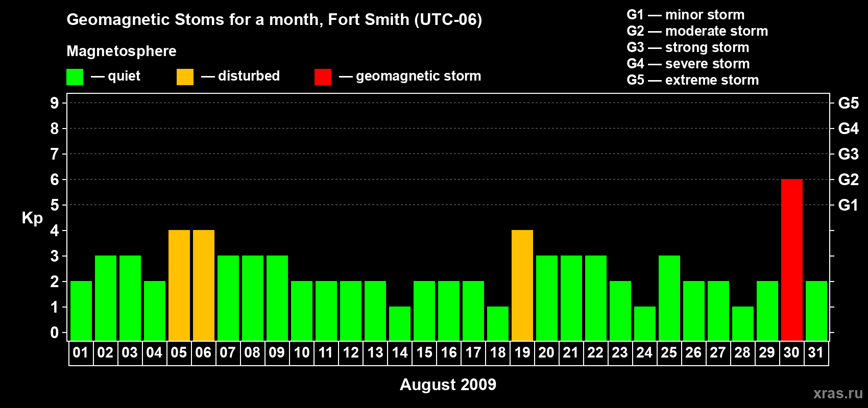Click the date label 19
The width and height of the screenshot is (868, 408).
522,352
